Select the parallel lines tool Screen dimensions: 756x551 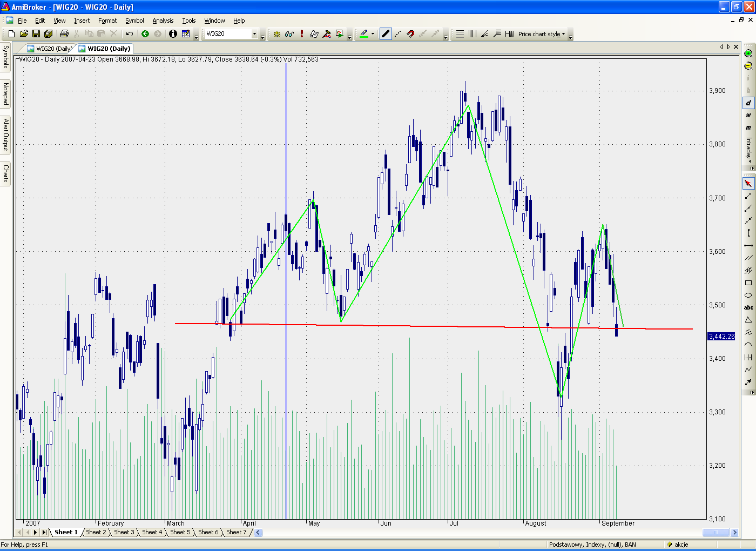pos(748,258)
